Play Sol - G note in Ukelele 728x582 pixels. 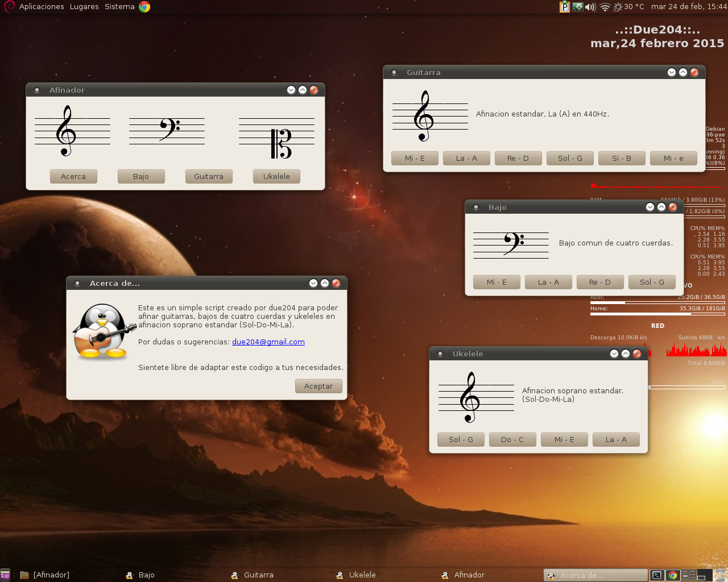(x=461, y=439)
